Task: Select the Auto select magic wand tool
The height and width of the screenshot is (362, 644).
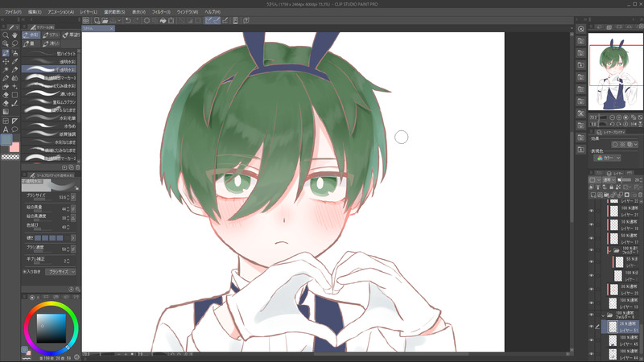Action: coord(6,70)
